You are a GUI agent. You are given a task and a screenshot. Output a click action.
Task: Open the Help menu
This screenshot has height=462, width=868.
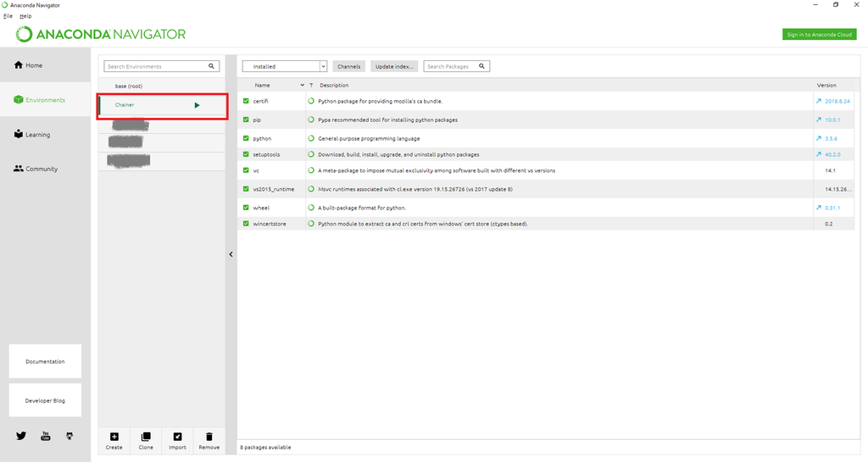(25, 16)
